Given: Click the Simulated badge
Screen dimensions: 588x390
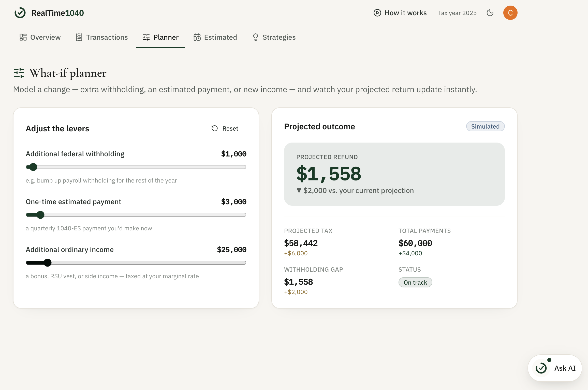Looking at the screenshot, I should pyautogui.click(x=485, y=126).
